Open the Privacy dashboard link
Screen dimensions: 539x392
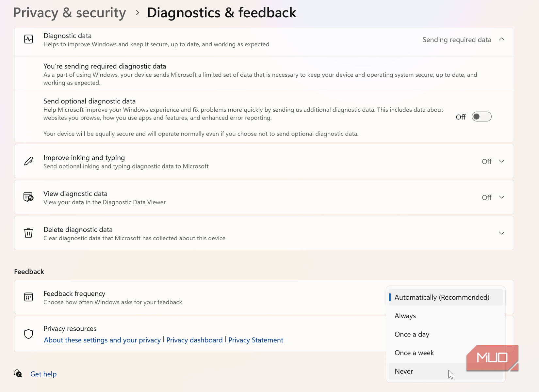[194, 340]
